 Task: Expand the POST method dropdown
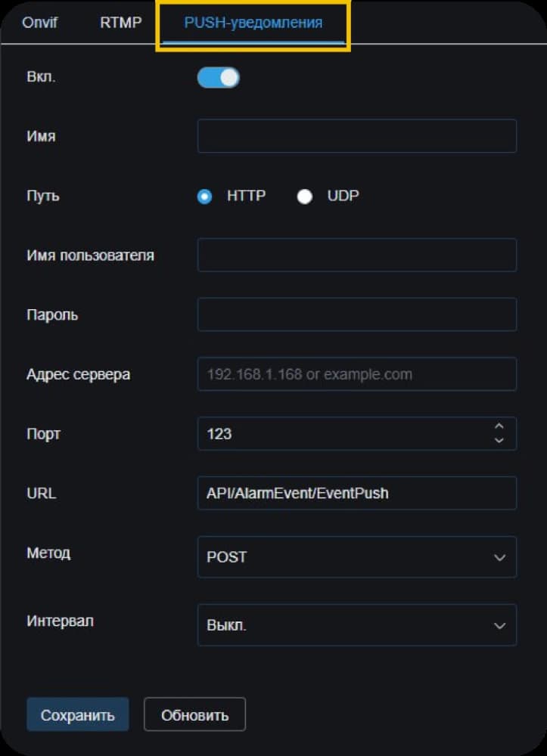click(357, 557)
